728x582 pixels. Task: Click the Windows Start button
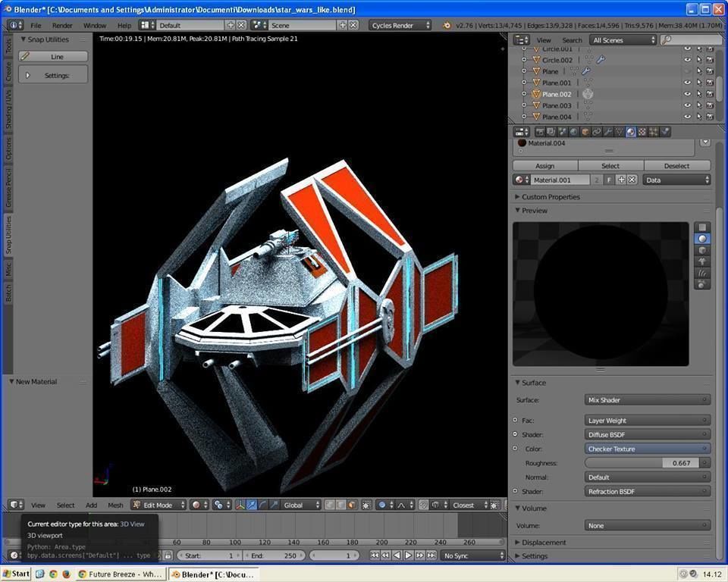click(x=16, y=574)
